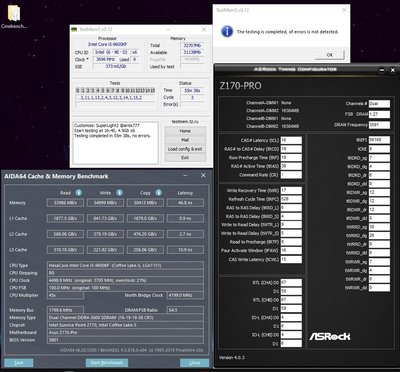This screenshot has height=372, width=400.
Task: Click the Close button in AIDA64 benchmark
Action: click(195, 363)
